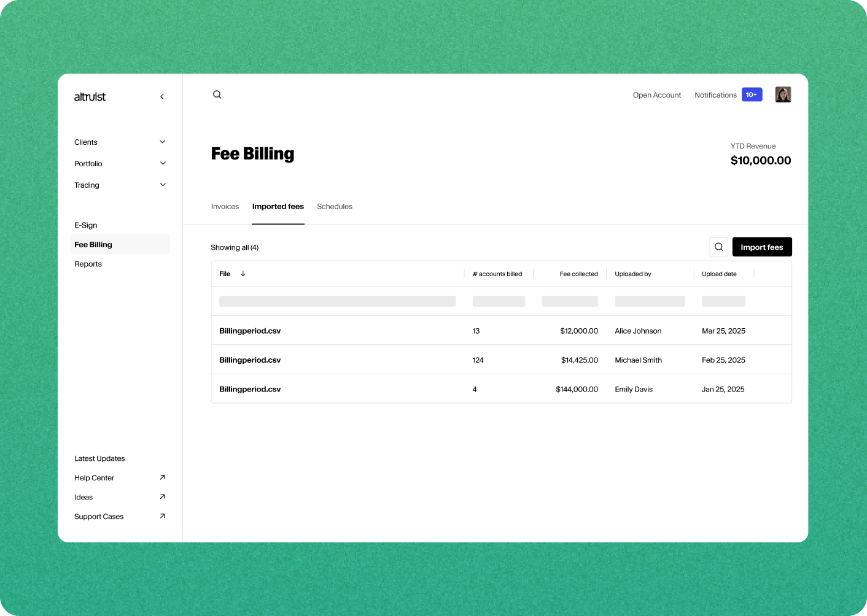Open Reports in the sidebar
This screenshot has height=616, width=867.
88,264
